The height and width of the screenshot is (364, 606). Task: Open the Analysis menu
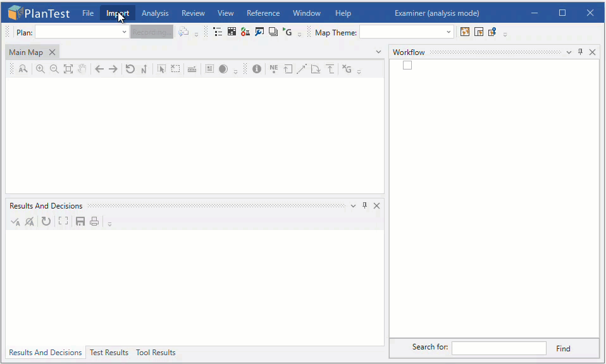(x=155, y=13)
